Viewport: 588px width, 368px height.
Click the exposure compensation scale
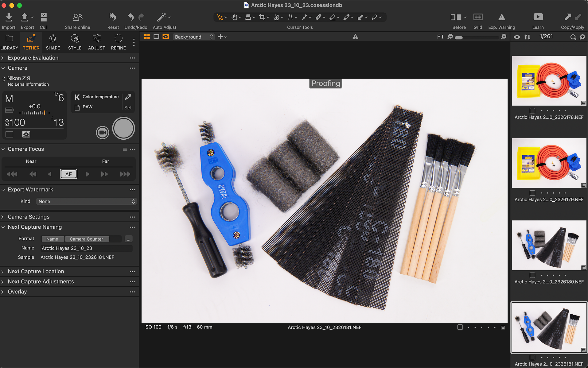tap(34, 113)
